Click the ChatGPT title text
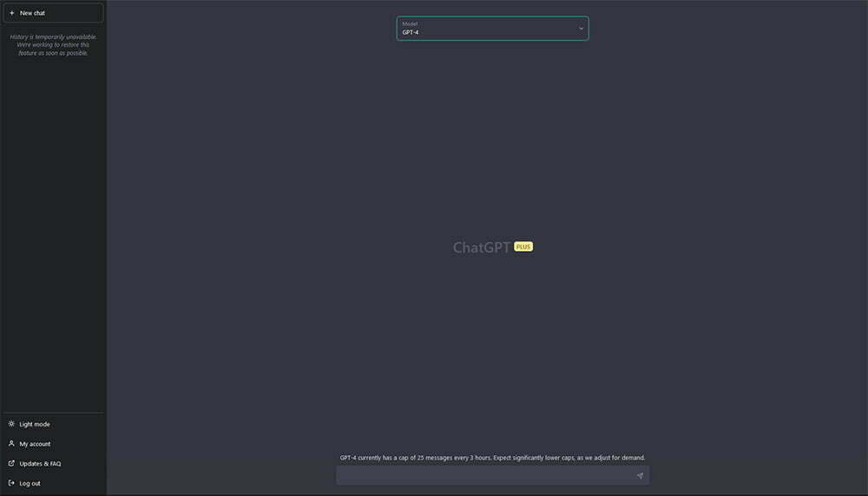868x496 pixels. [482, 248]
